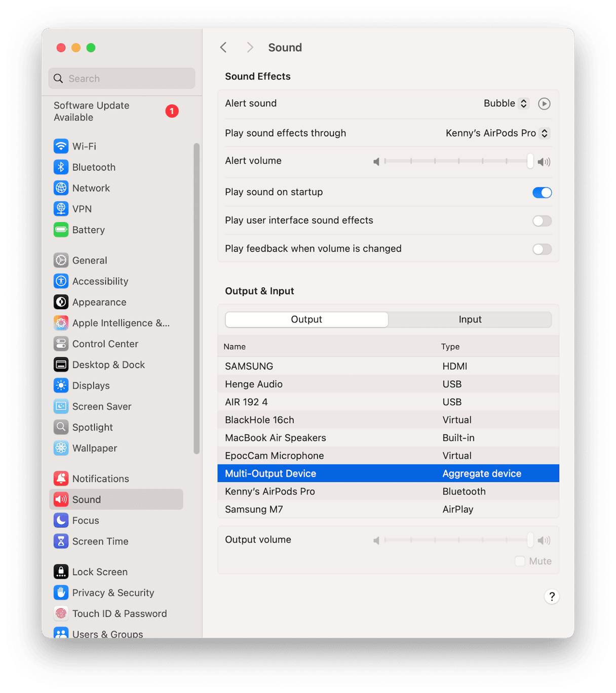Open Software Update Available notice
The height and width of the screenshot is (693, 616).
pos(117,112)
